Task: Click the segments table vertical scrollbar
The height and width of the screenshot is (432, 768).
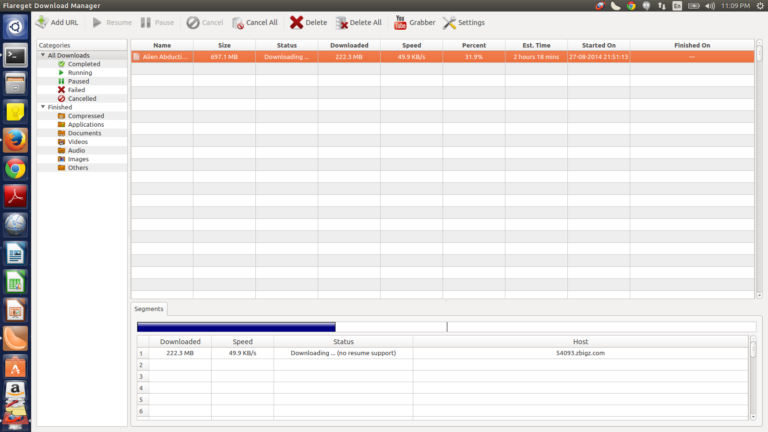Action: click(753, 378)
